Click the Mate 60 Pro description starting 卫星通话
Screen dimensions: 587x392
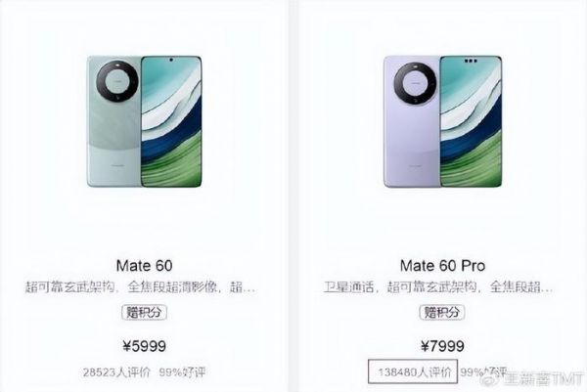click(438, 287)
